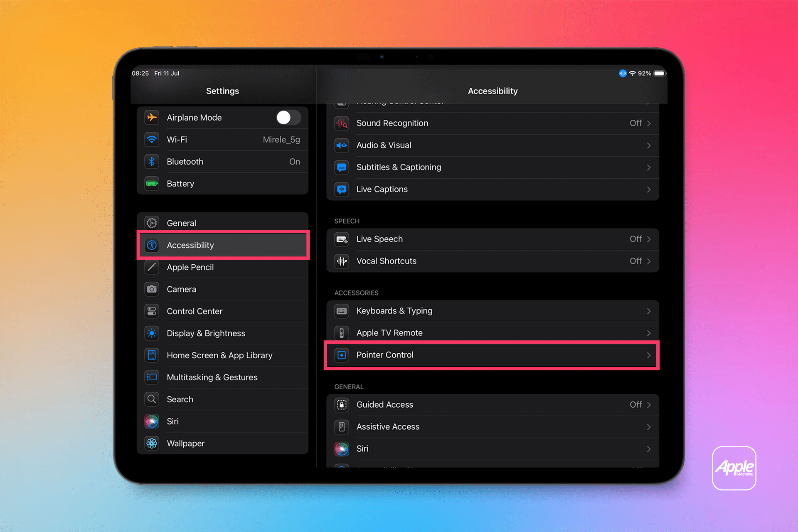Open Control Center settings in the sidebar
Viewport: 798px width, 532px height.
(222, 311)
